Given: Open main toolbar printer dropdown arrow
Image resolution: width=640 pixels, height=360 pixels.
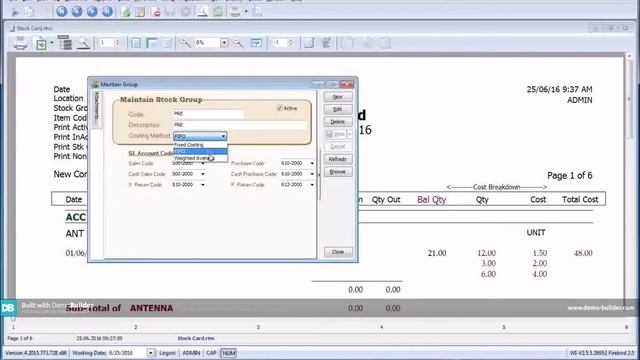Looking at the screenshot, I should pyautogui.click(x=246, y=11).
